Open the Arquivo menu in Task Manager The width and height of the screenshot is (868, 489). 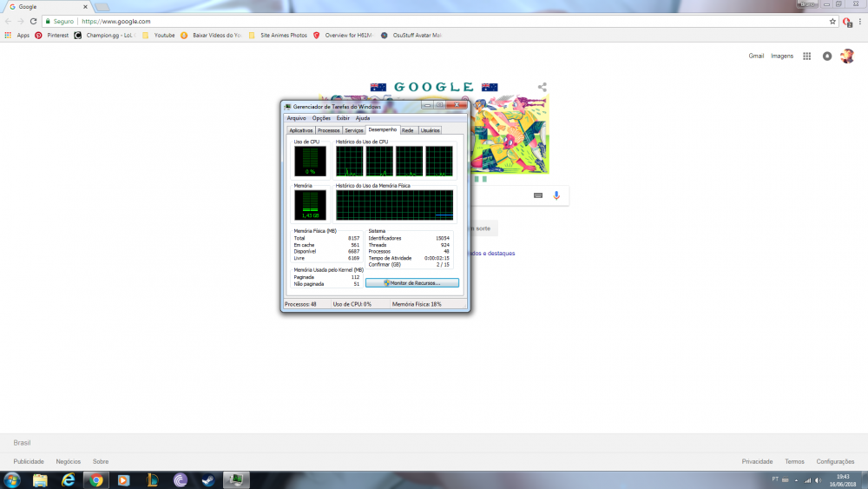[x=296, y=118]
